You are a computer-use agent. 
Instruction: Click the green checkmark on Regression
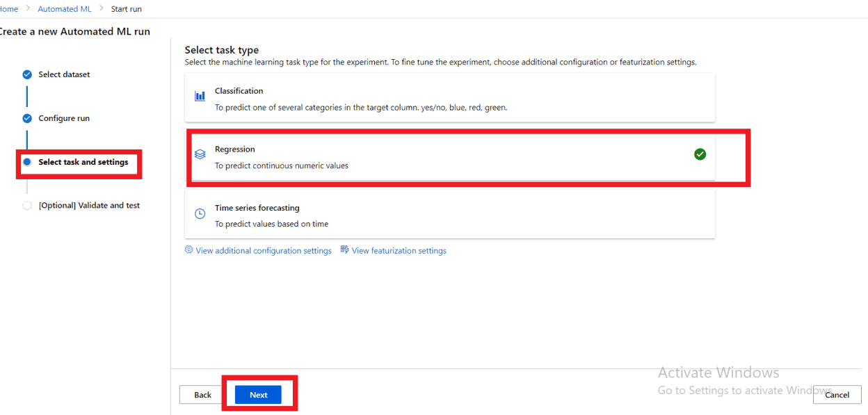click(x=700, y=154)
